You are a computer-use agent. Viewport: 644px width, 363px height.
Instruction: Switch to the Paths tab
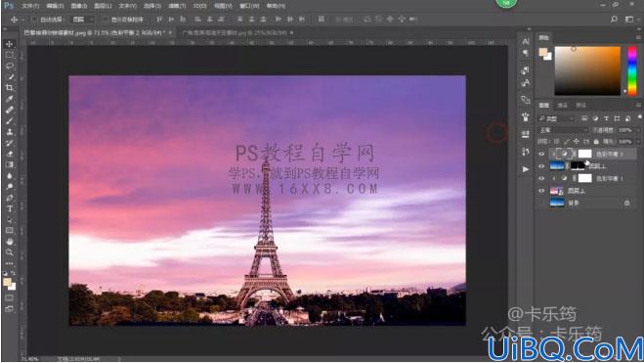[x=580, y=106]
